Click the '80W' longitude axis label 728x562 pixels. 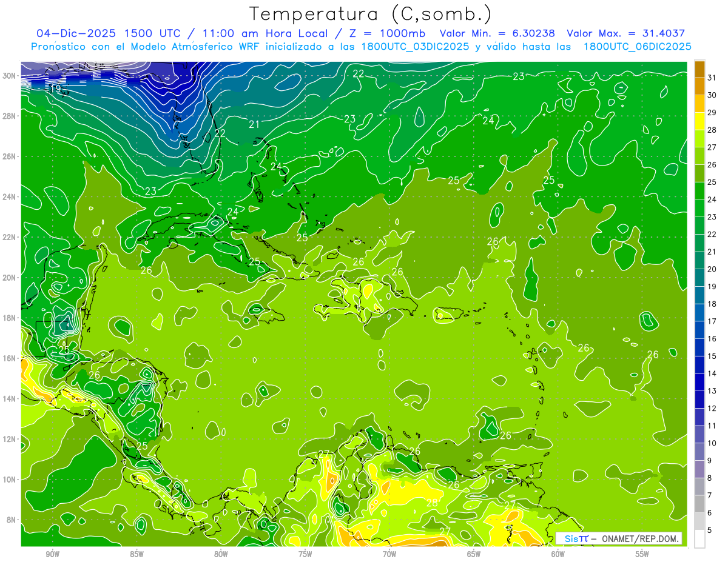click(221, 554)
